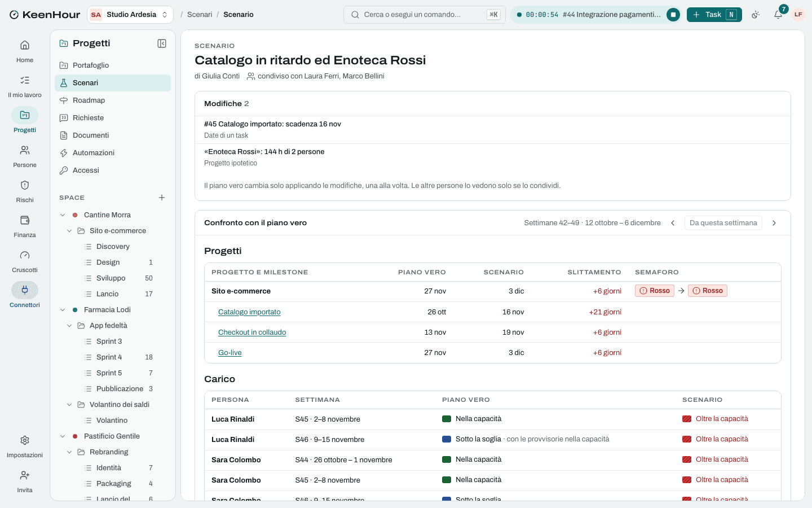812x508 pixels.
Task: Open Checkout in collaudo link
Action: (252, 332)
